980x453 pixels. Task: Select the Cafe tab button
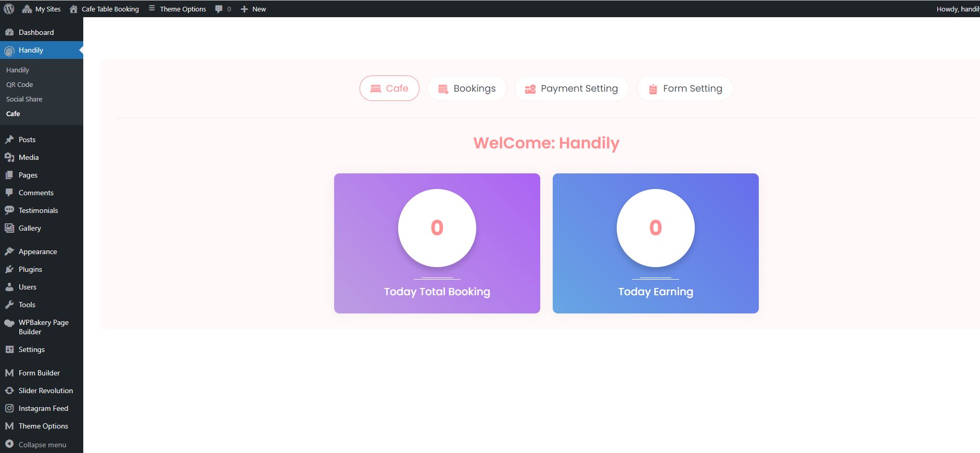(389, 89)
